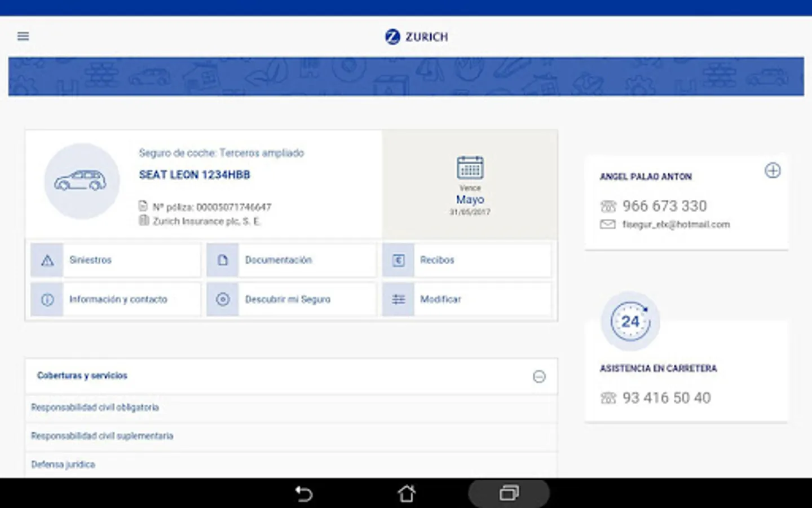Open Siniestros
The width and height of the screenshot is (812, 508).
[116, 260]
